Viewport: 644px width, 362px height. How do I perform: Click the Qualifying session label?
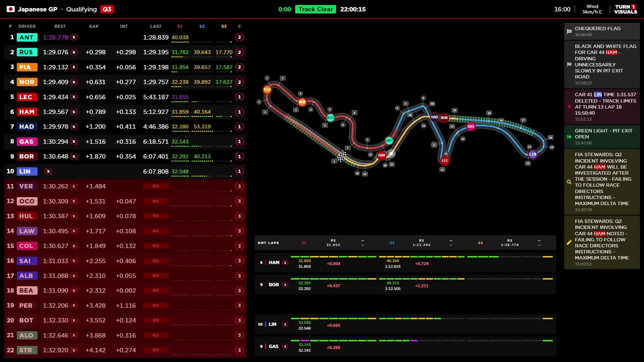[82, 9]
